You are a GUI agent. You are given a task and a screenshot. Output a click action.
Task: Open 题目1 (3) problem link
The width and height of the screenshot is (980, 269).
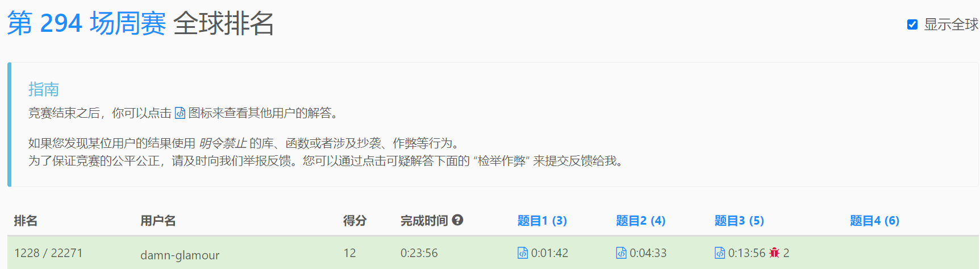click(x=542, y=221)
